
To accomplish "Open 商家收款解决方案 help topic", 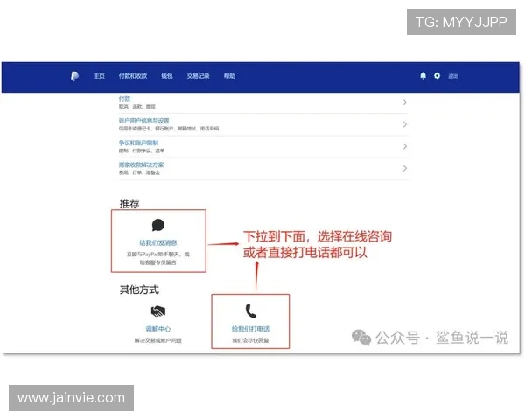I will pyautogui.click(x=141, y=164).
